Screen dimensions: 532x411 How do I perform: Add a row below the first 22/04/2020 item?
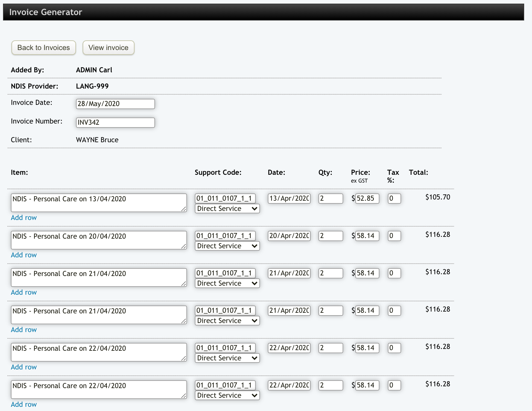pyautogui.click(x=24, y=367)
